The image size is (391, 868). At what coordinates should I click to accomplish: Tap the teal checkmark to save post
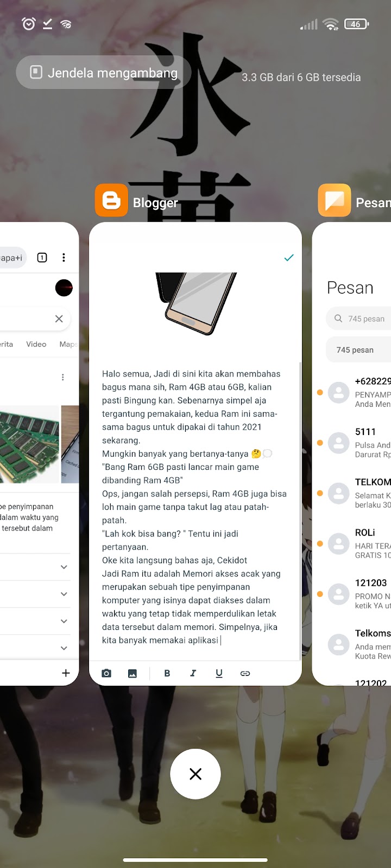point(289,258)
